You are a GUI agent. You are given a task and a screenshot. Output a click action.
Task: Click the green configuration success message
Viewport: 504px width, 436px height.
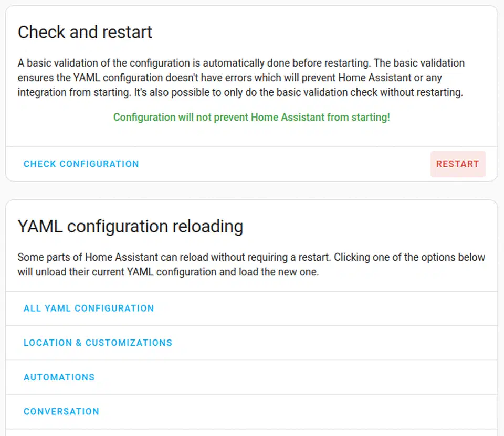251,117
